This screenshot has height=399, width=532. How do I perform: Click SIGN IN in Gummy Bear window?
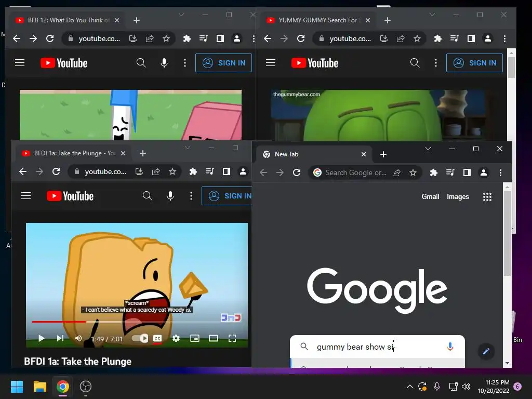coord(474,63)
